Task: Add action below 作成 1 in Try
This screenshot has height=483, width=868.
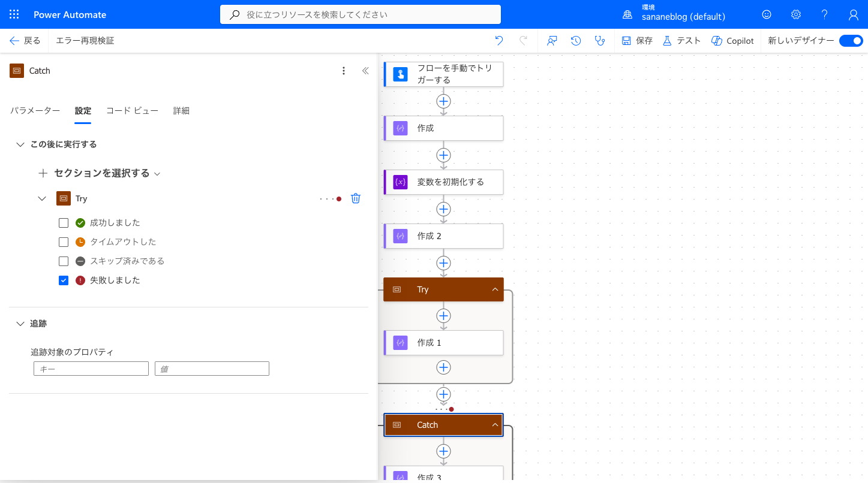Action: tap(443, 367)
